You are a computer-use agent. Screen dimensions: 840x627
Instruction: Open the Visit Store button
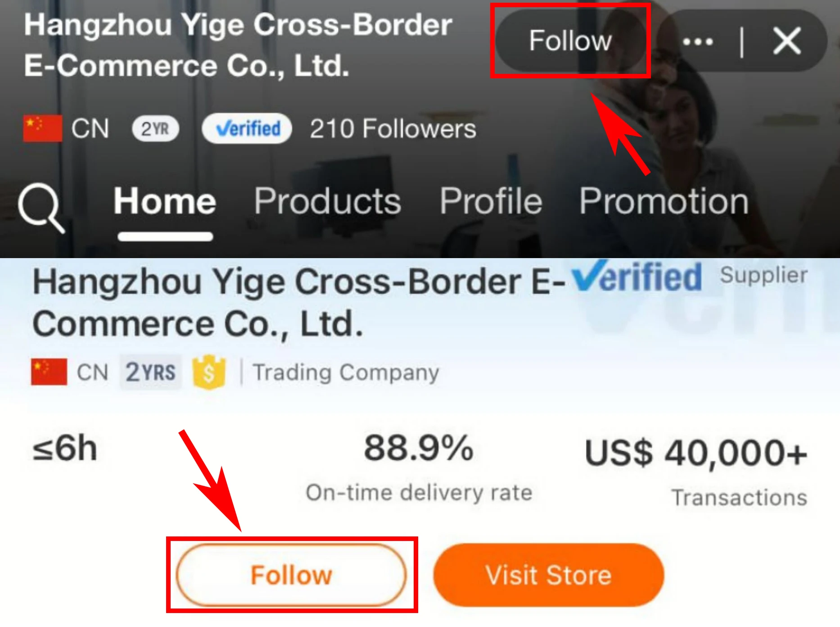(x=548, y=575)
